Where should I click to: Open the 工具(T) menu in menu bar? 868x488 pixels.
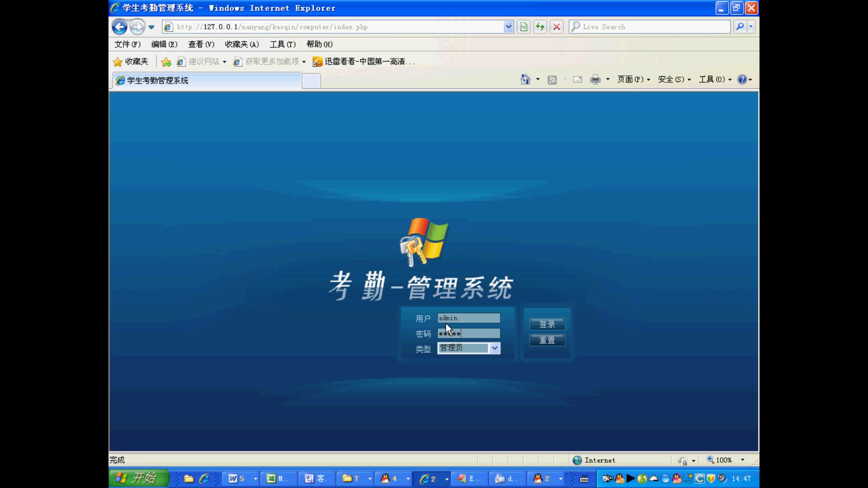click(283, 44)
